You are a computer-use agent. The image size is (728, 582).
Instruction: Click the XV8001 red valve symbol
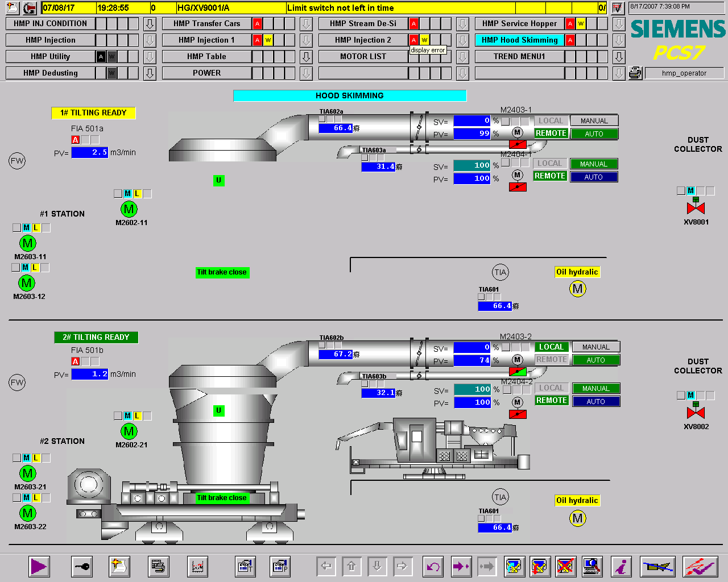(x=696, y=207)
